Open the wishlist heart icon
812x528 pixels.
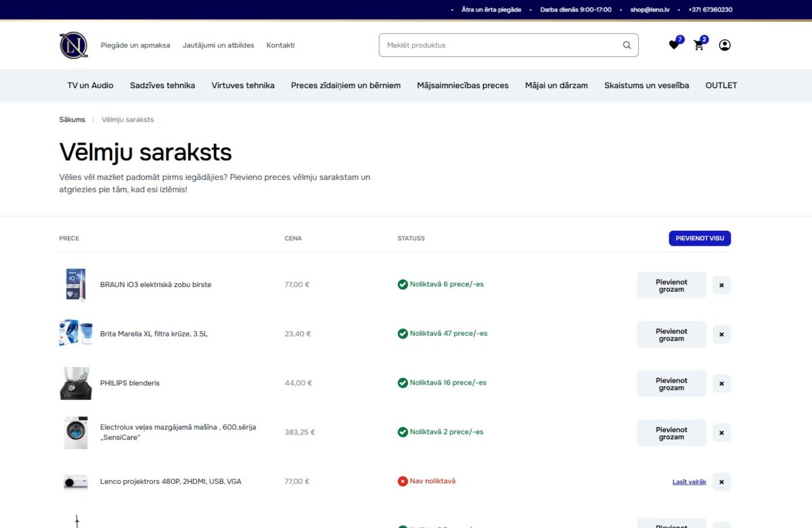[674, 45]
